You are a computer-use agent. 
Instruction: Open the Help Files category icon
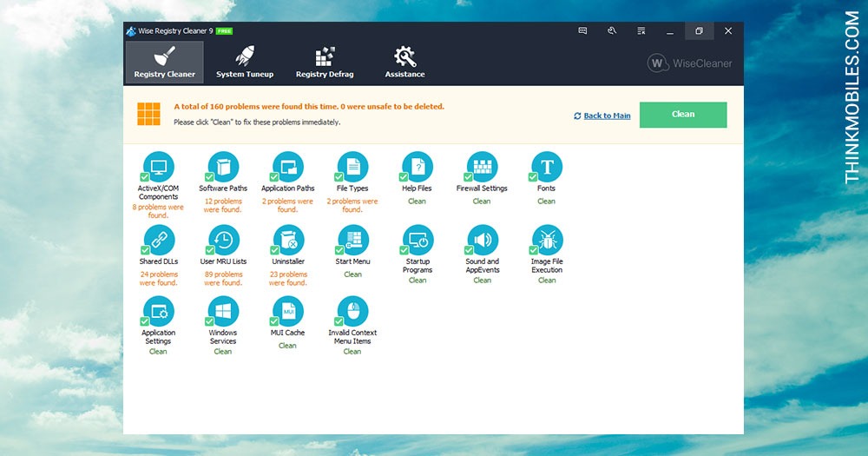pyautogui.click(x=418, y=167)
